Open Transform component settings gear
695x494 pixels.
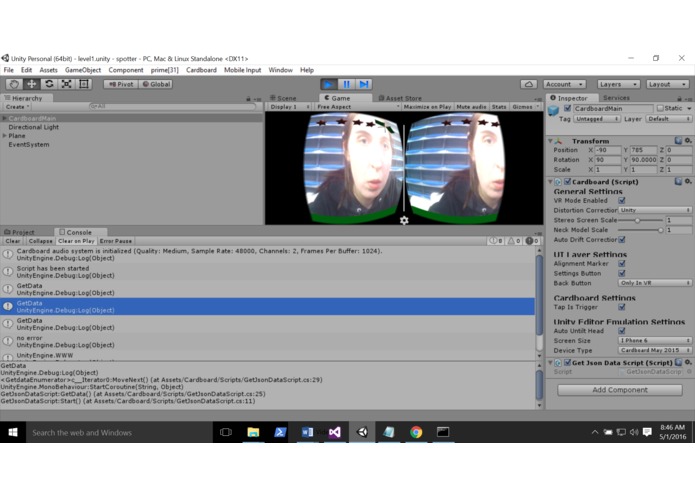[x=687, y=140]
